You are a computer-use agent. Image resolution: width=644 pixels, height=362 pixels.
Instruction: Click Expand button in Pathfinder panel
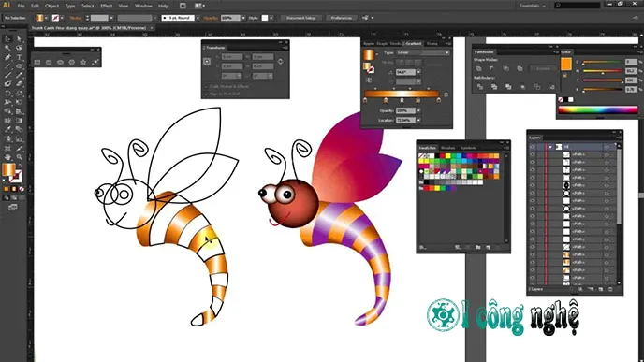[x=543, y=68]
